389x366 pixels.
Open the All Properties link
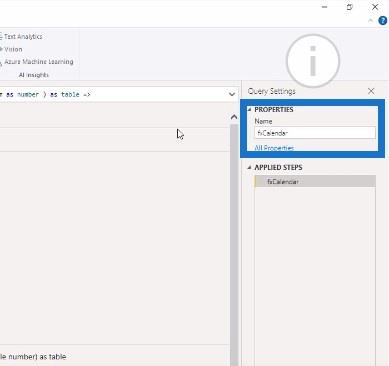[x=274, y=148]
